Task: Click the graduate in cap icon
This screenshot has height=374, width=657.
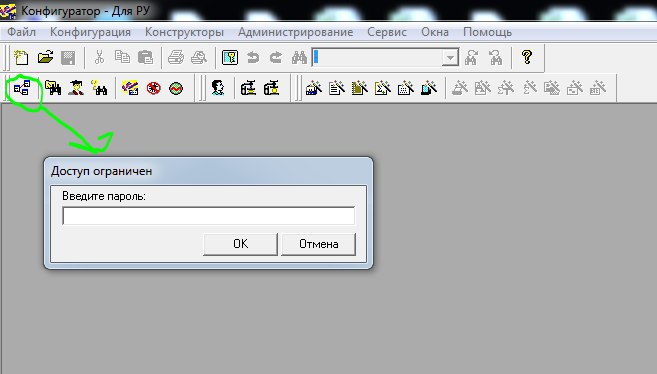Action: coord(76,88)
